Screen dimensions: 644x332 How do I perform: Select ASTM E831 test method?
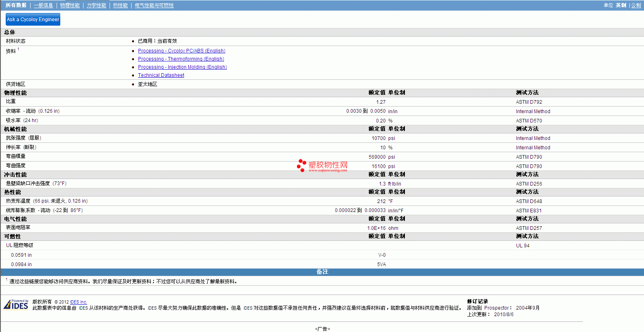[x=529, y=211]
